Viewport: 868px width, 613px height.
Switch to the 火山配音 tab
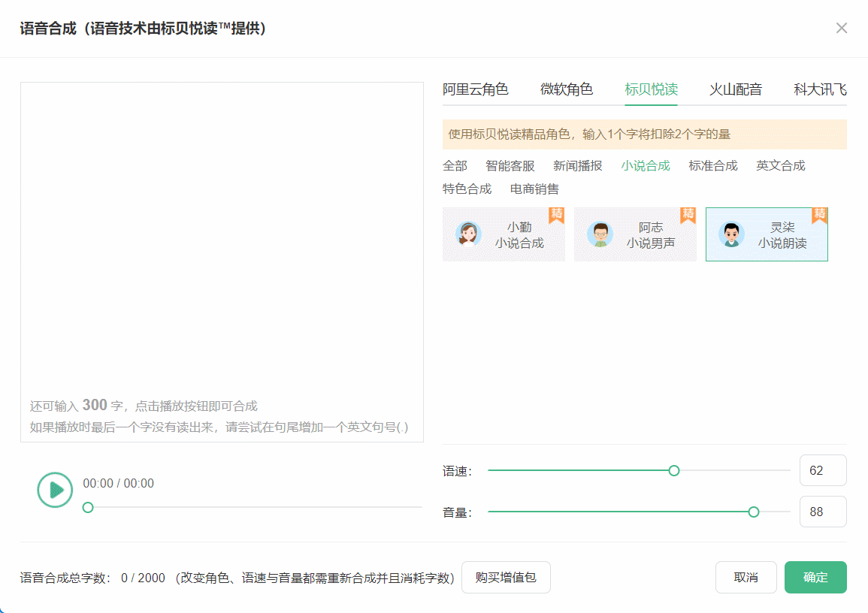point(736,89)
